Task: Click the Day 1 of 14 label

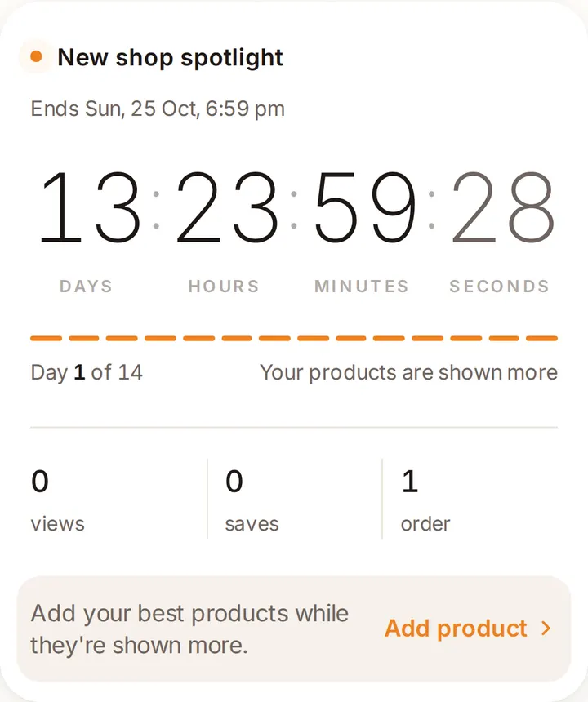Action: pyautogui.click(x=87, y=372)
